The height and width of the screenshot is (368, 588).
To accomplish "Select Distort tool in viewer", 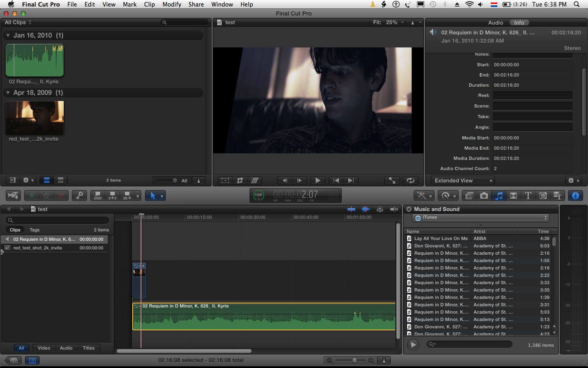I will [x=255, y=180].
